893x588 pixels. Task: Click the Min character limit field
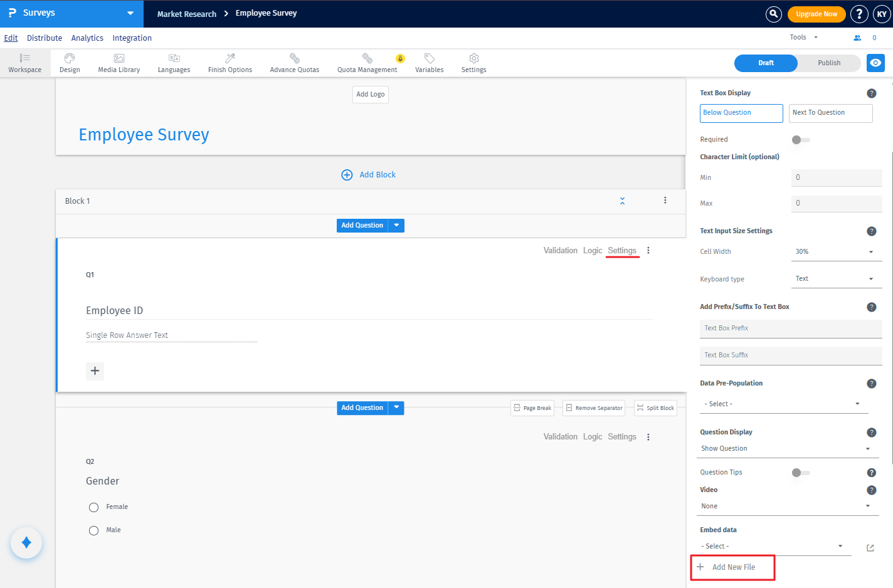[837, 177]
